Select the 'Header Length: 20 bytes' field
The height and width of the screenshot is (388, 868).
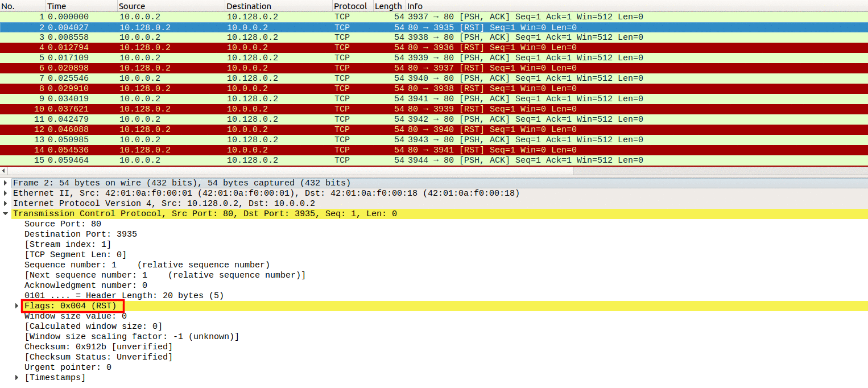(x=124, y=296)
